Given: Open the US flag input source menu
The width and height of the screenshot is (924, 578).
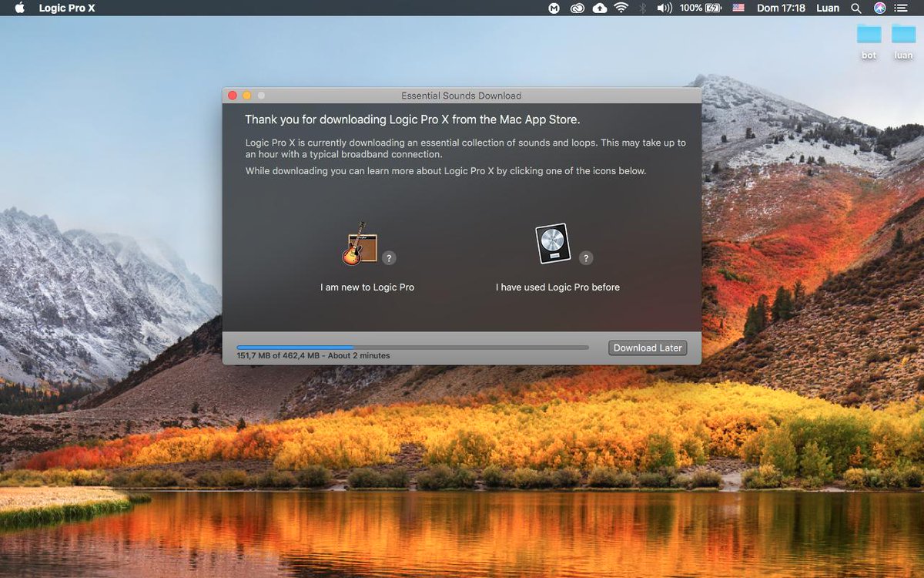Looking at the screenshot, I should point(738,8).
